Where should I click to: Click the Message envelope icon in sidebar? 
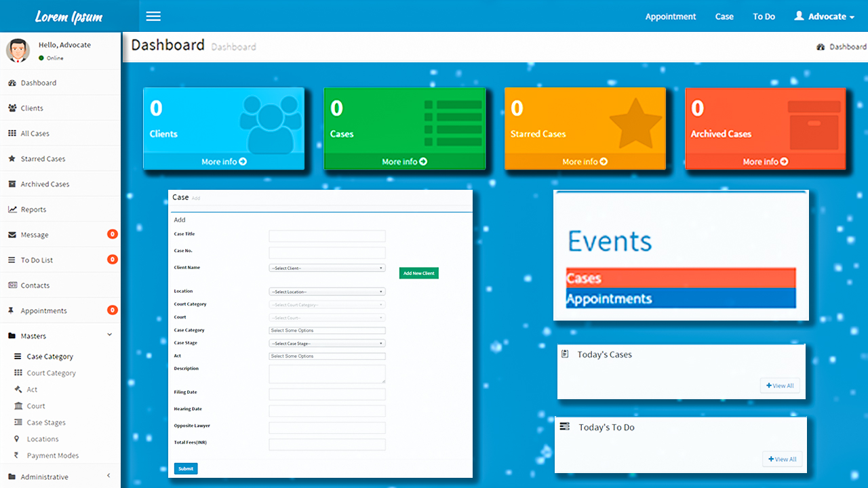click(12, 235)
